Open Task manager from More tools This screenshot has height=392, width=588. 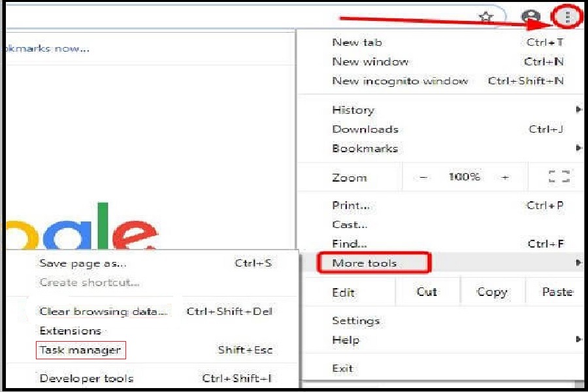click(80, 350)
